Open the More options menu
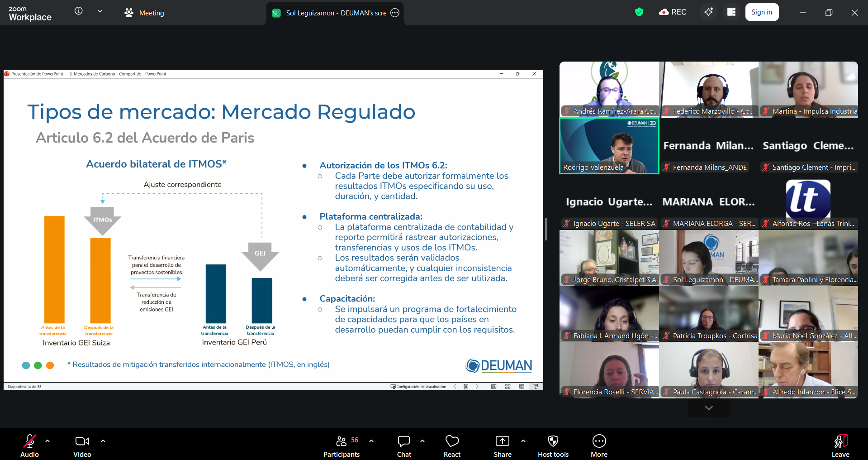Screen dimensions: 868x460 [x=599, y=446]
